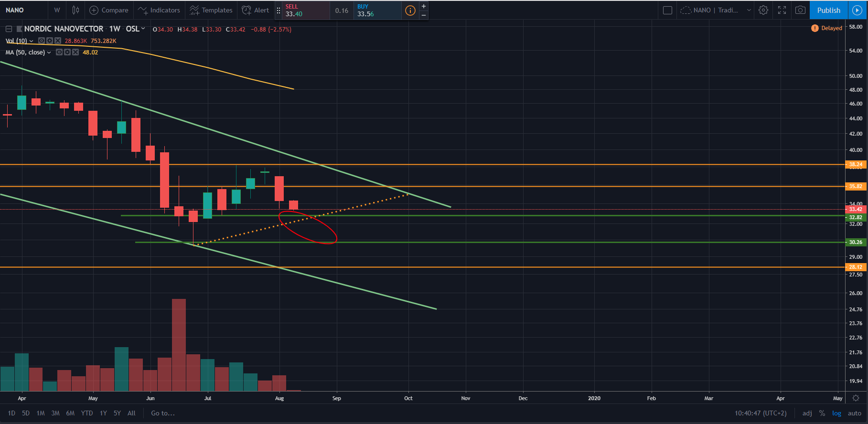
Task: Click the 28.12 orange price line label
Action: click(856, 267)
